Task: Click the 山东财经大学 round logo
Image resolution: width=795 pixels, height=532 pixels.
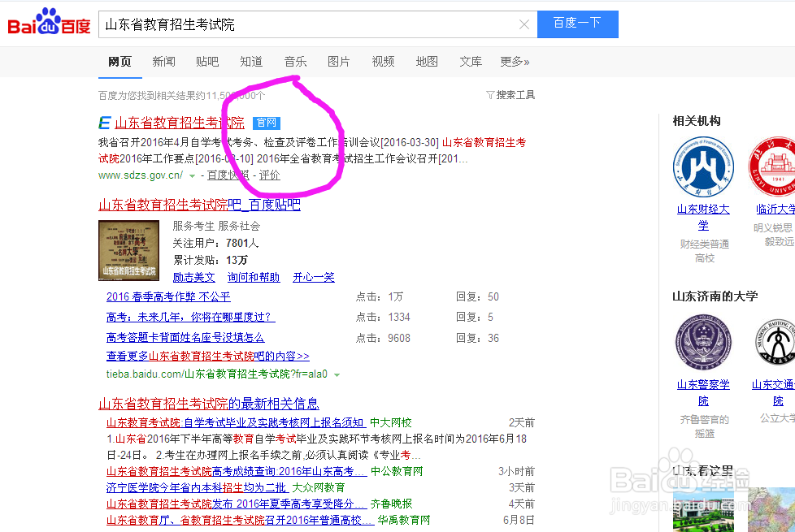Action: tap(703, 167)
